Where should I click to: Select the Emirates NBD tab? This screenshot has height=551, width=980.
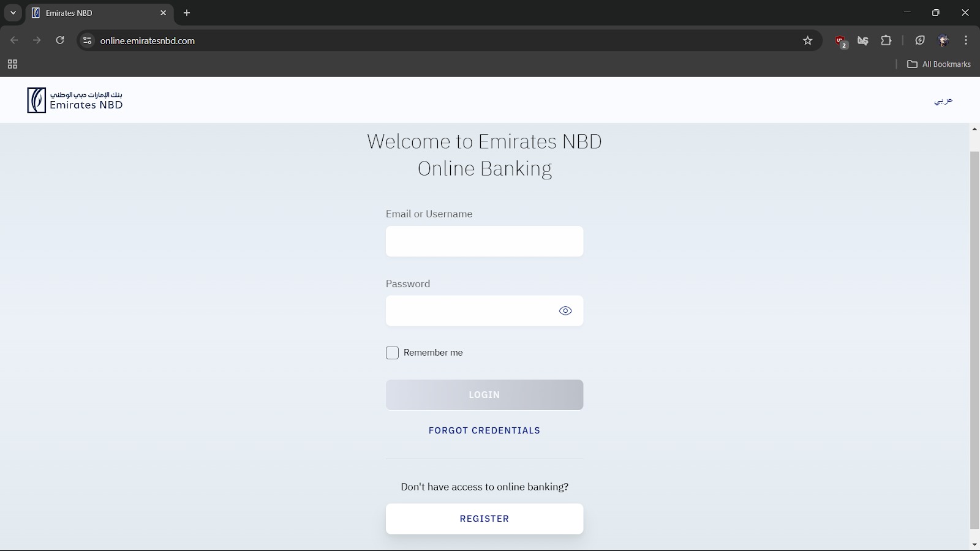click(100, 13)
